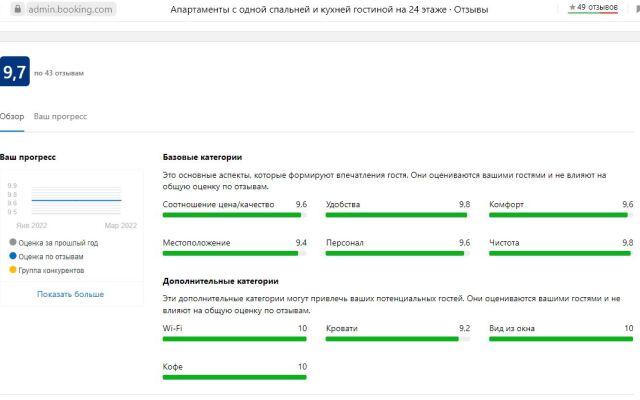Click the Кровати 9,2 rating bar
Image resolution: width=640 pixels, height=400 pixels.
click(x=397, y=339)
